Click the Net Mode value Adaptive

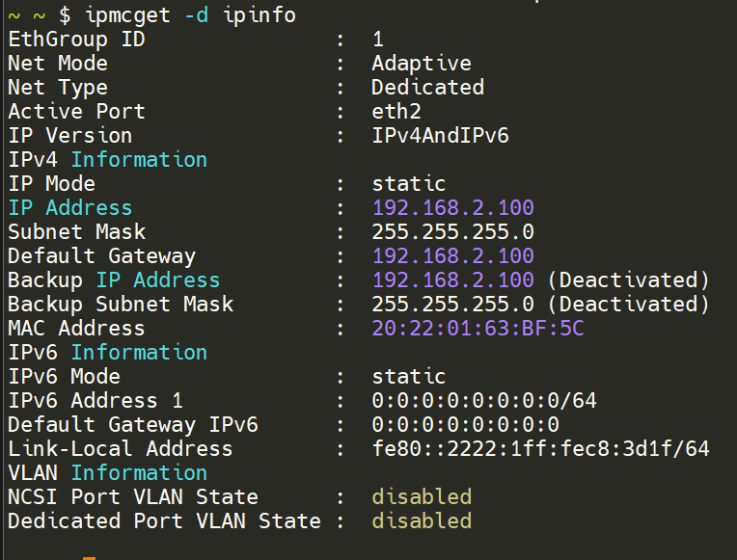422,64
